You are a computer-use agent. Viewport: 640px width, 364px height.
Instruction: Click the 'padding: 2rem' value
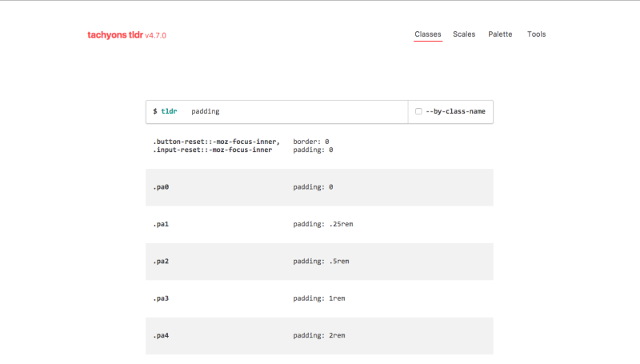click(x=319, y=336)
